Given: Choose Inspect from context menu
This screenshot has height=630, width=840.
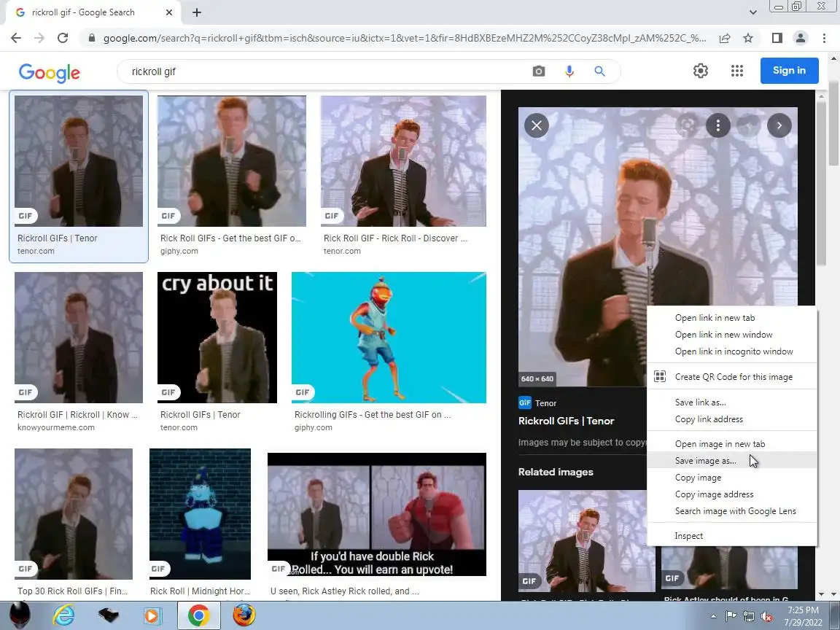Looking at the screenshot, I should (732, 536).
